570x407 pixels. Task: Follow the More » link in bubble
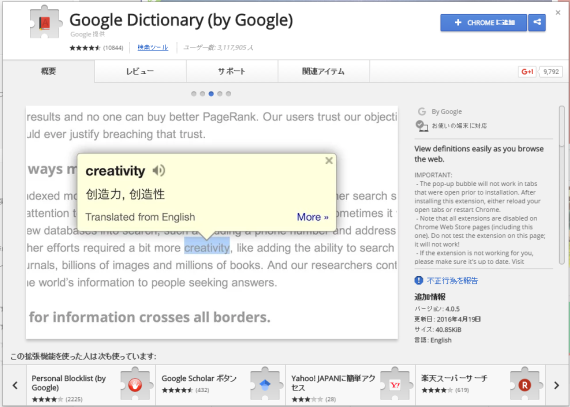tap(313, 217)
